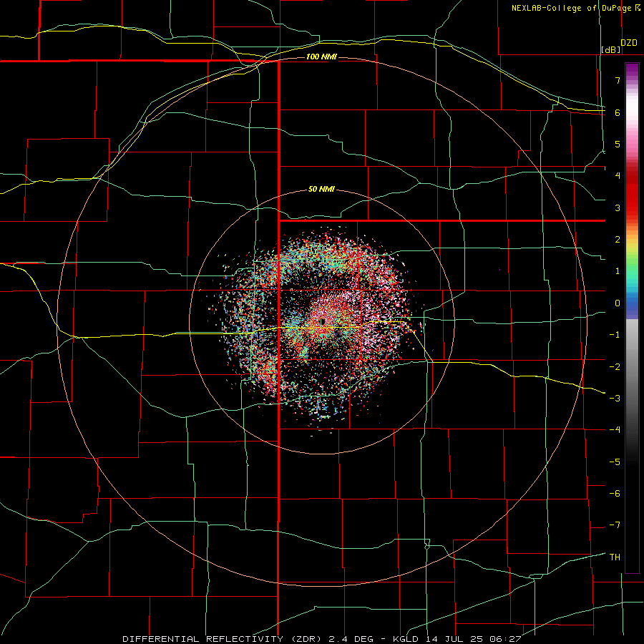Image resolution: width=644 pixels, height=644 pixels.
Task: Click the black radar site marker at center
Action: coord(323,321)
